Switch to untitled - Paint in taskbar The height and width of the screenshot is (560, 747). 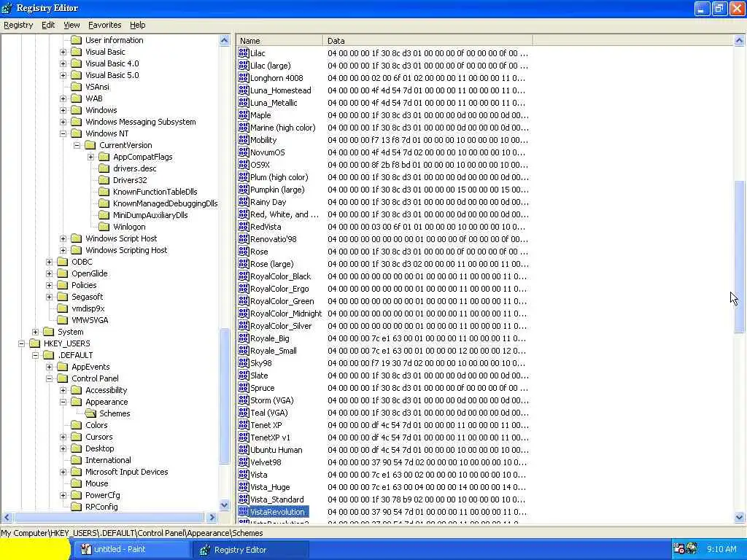[x=131, y=550]
